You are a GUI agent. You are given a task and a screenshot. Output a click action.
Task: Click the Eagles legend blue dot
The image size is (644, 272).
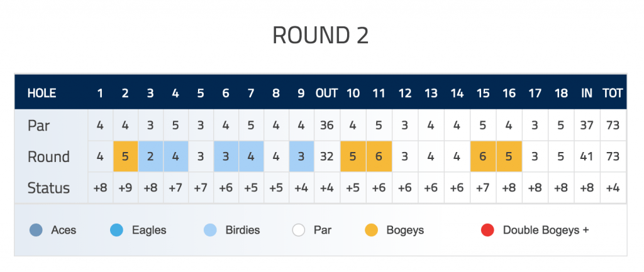116,230
